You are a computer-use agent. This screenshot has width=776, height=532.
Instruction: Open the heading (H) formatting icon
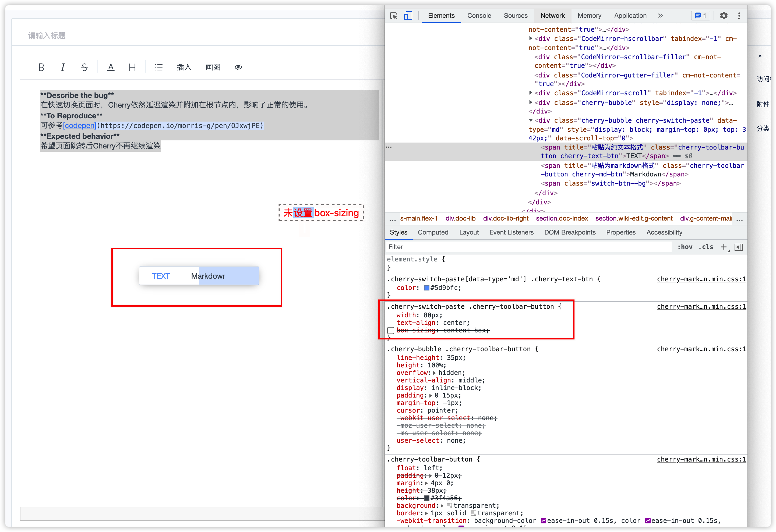tap(132, 67)
